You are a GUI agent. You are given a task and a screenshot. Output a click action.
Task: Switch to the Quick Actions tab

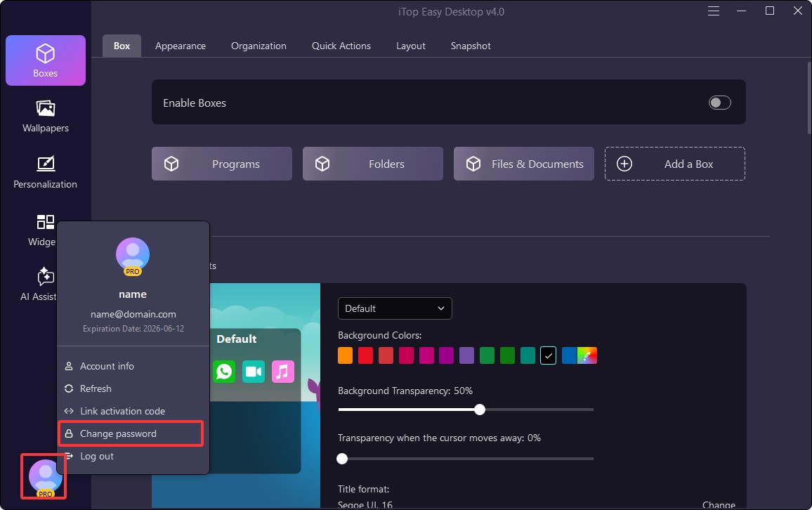341,46
